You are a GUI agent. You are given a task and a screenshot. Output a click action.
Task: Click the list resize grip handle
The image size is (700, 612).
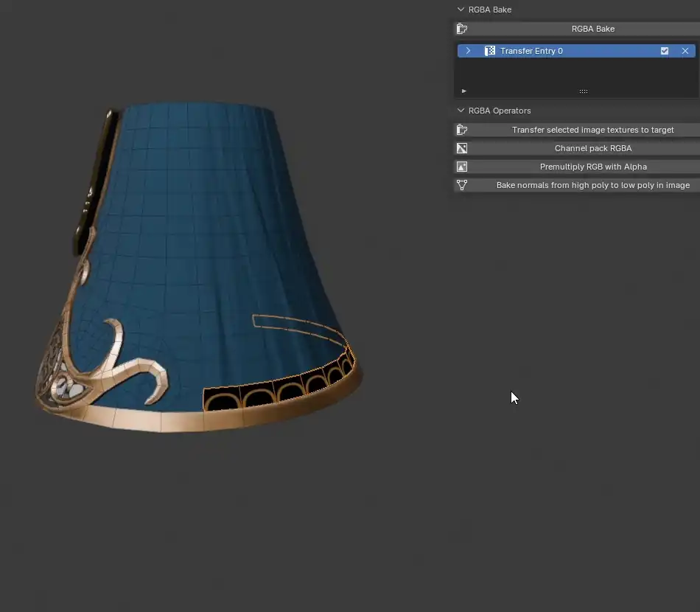coord(583,91)
